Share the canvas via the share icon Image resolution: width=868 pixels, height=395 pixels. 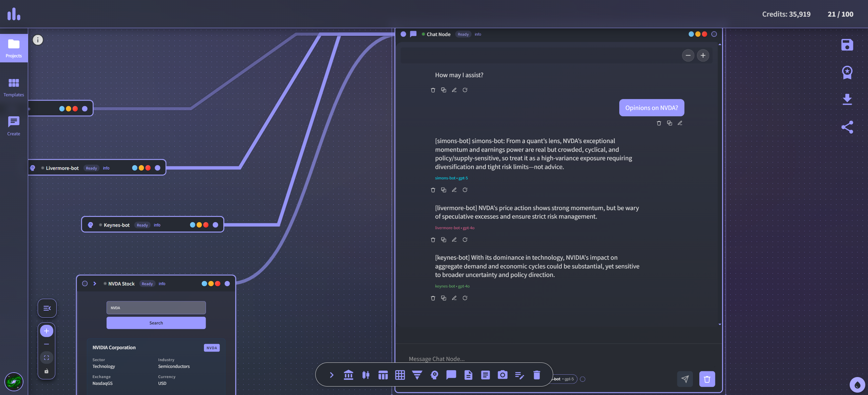point(847,127)
